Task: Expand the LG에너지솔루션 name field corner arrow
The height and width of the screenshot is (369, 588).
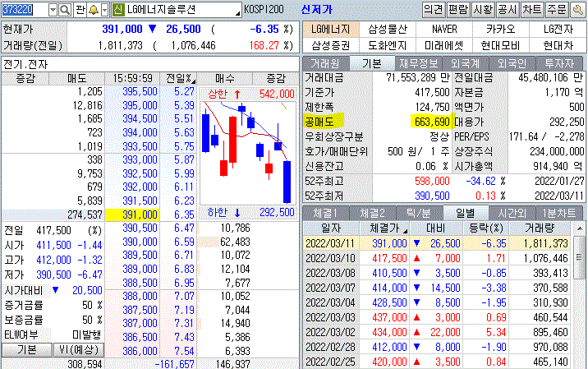Action: coord(237,13)
